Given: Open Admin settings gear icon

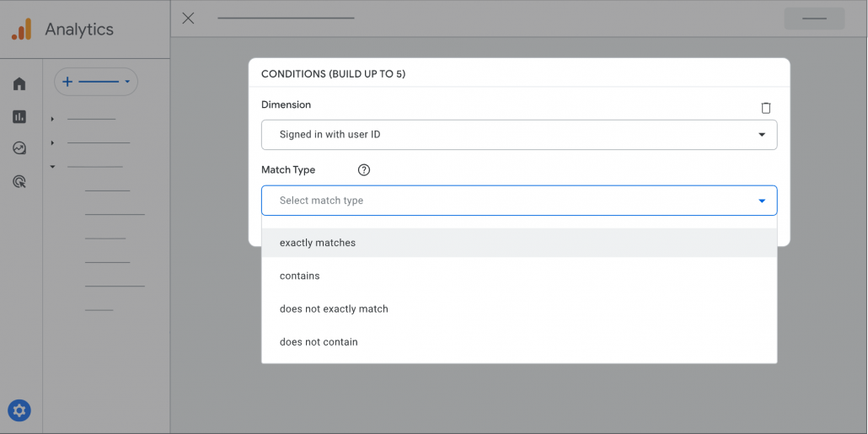Looking at the screenshot, I should point(19,411).
